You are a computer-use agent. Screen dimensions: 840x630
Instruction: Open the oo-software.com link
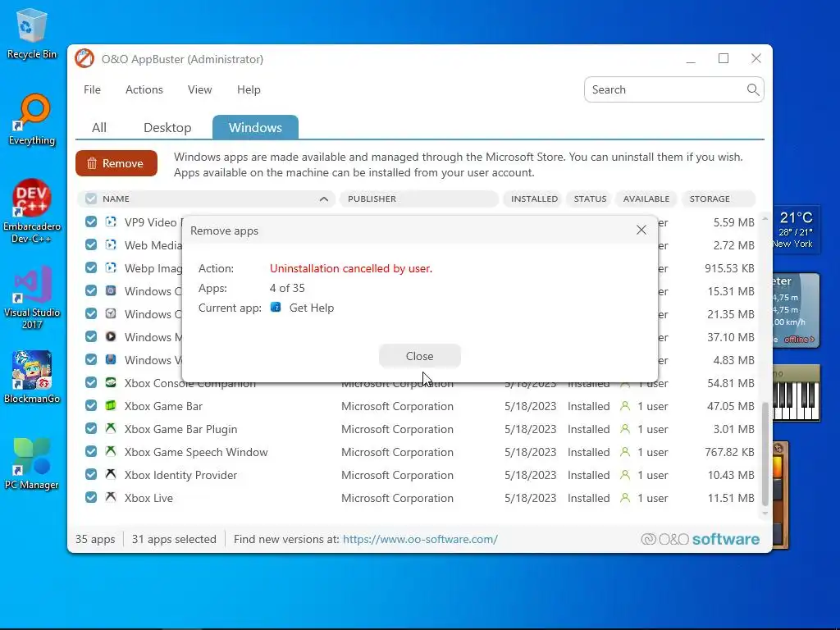click(420, 539)
